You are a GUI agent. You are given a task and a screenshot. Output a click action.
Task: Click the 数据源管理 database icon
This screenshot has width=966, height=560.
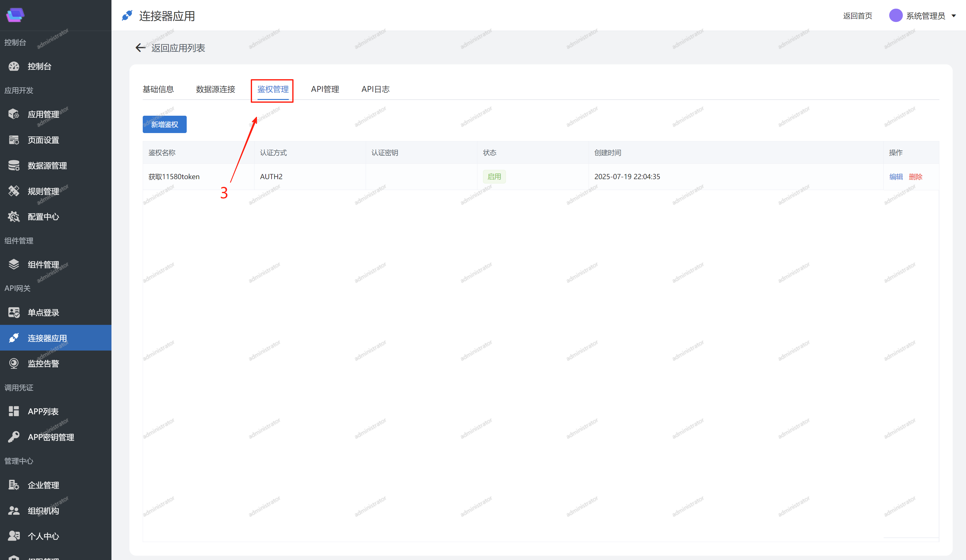pos(14,166)
